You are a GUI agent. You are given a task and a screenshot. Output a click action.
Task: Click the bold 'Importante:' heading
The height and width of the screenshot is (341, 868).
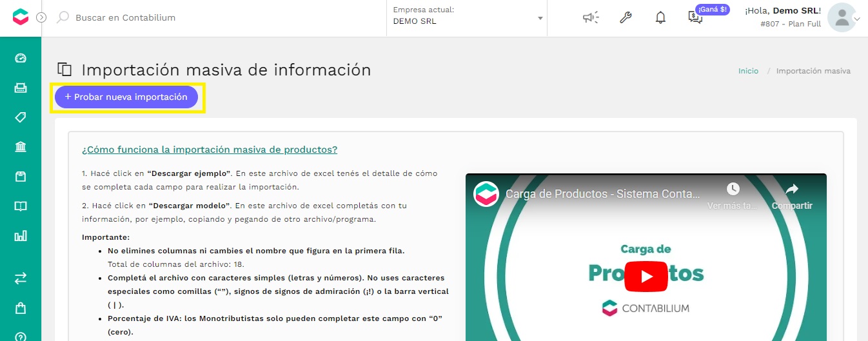point(106,237)
